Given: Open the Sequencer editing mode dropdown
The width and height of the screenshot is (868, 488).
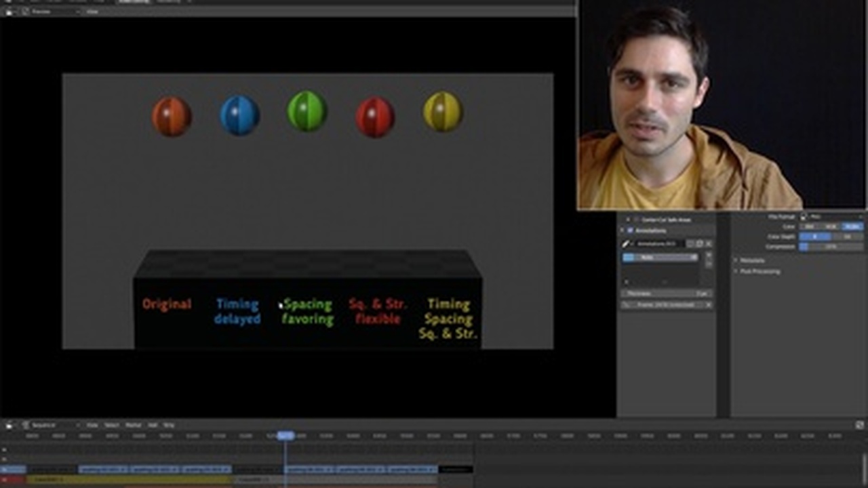Looking at the screenshot, I should pyautogui.click(x=41, y=425).
